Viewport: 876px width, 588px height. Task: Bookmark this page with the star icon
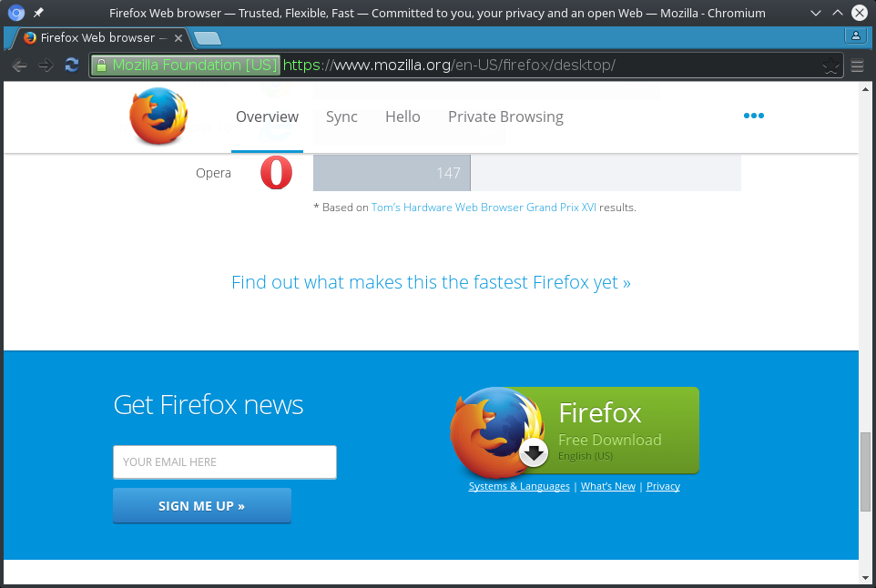pyautogui.click(x=830, y=66)
